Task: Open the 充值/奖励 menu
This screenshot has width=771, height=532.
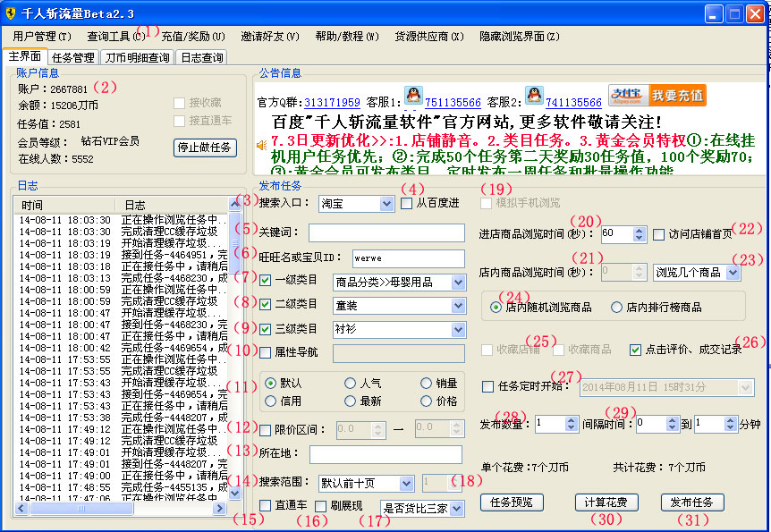Action: point(186,37)
